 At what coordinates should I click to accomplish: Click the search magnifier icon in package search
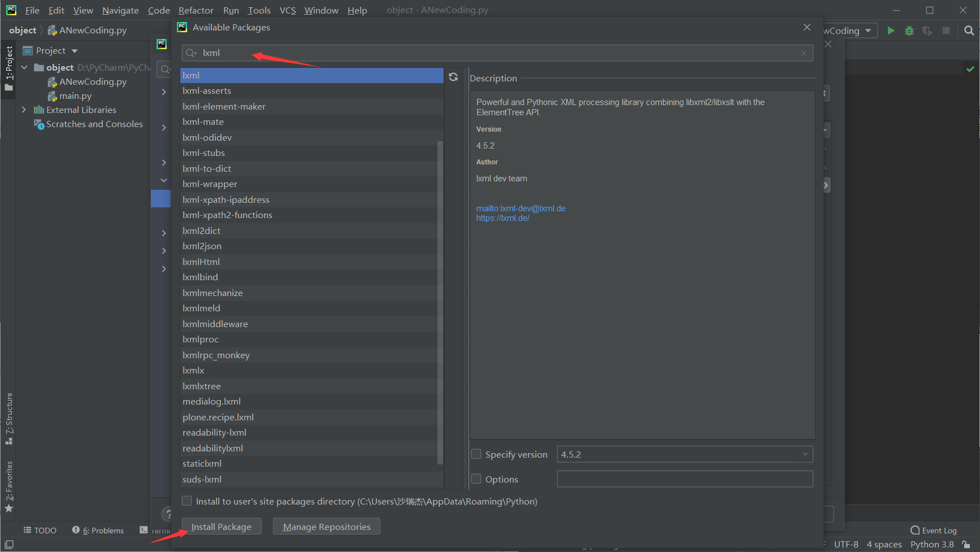pos(190,53)
